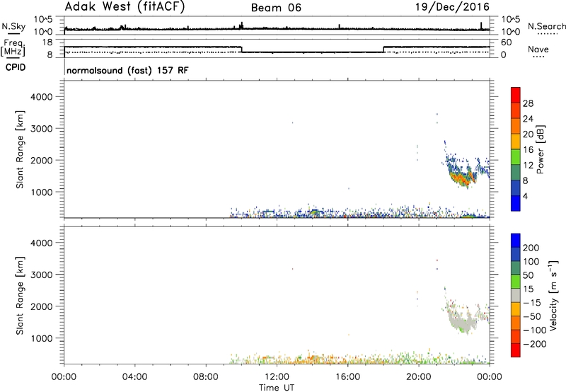Click the blue bottom segment of the power colorbar
The height and width of the screenshot is (392, 566).
point(516,203)
